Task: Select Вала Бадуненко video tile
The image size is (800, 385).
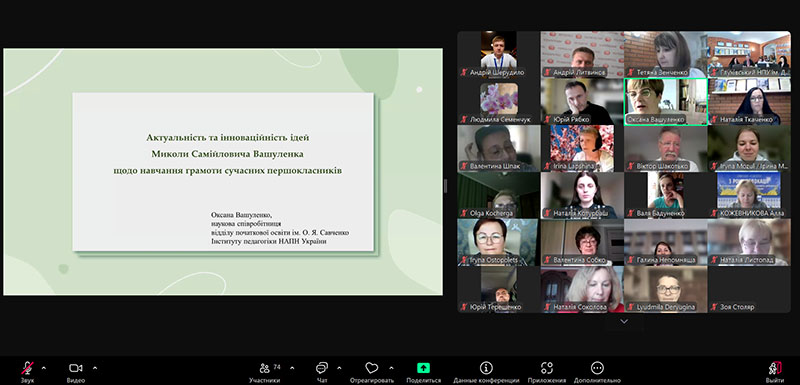Action: click(x=666, y=195)
